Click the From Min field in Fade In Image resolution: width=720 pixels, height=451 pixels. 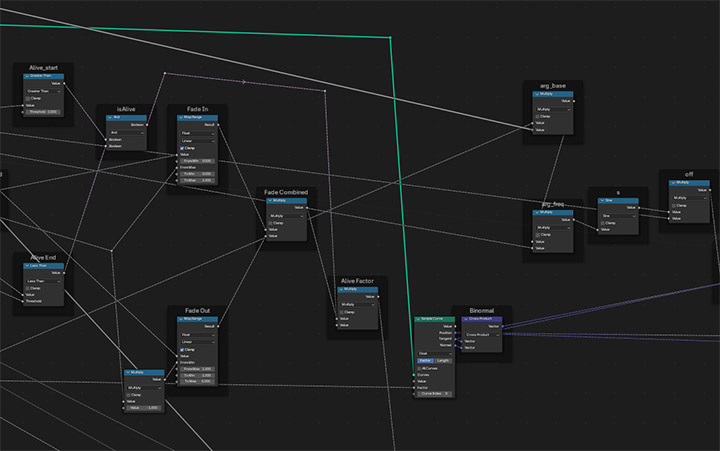pos(197,160)
